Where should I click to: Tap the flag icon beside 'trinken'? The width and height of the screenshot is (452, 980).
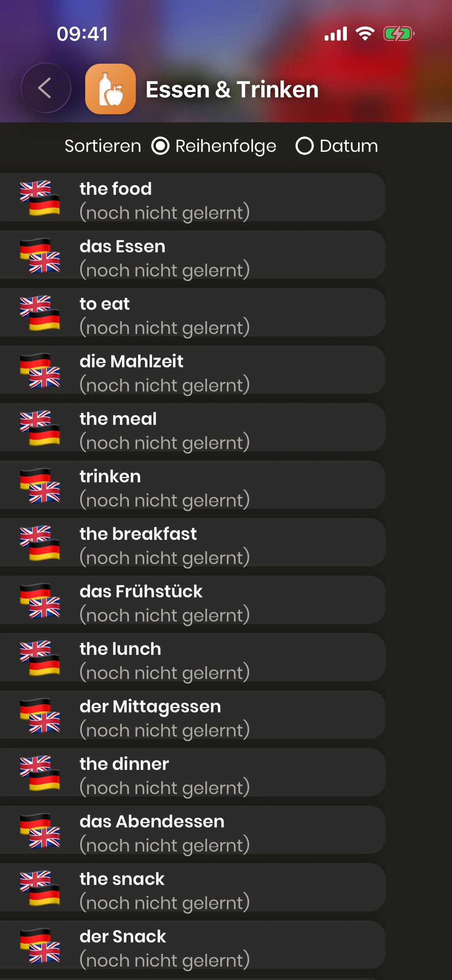click(40, 485)
